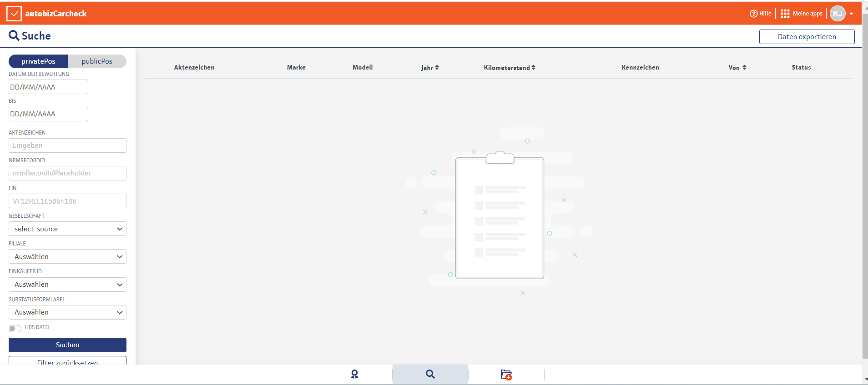Click the Filter zurücksetzen button

coord(67,361)
